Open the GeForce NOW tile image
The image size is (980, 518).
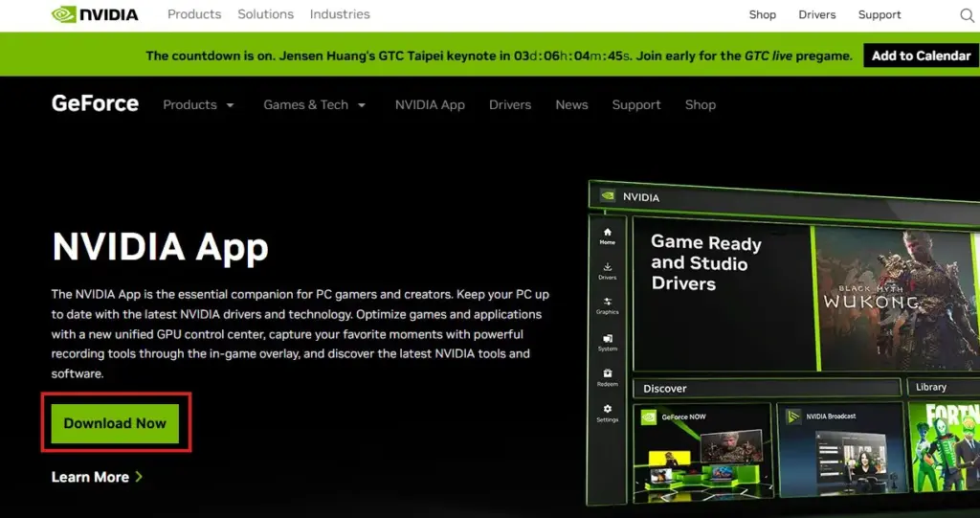(702, 452)
